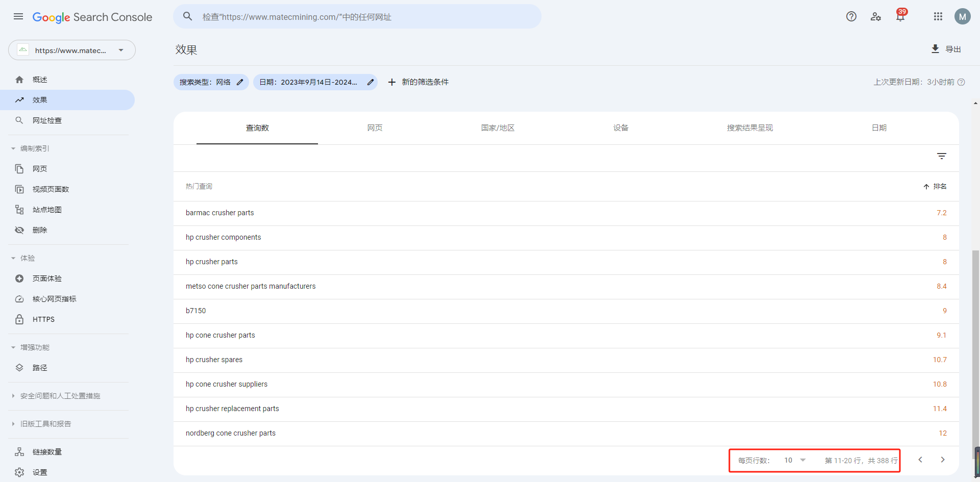
Task: Open the help question mark icon
Action: coord(851,16)
